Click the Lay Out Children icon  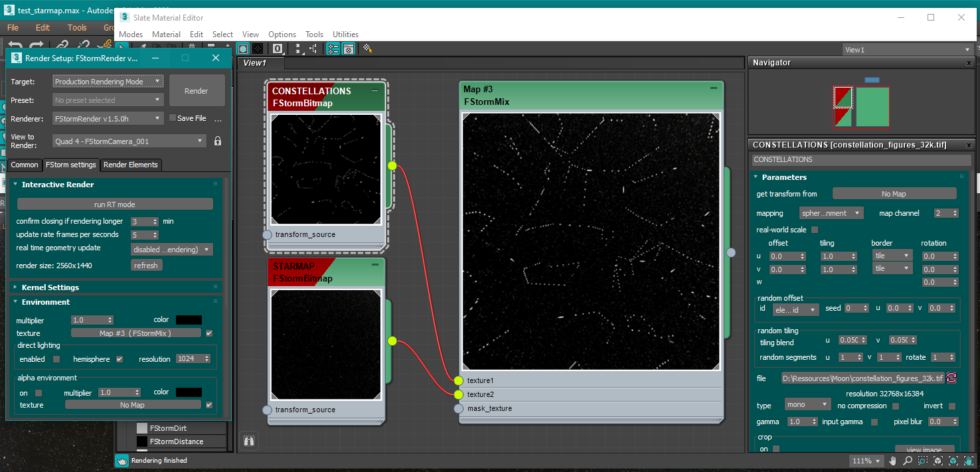tap(313, 49)
